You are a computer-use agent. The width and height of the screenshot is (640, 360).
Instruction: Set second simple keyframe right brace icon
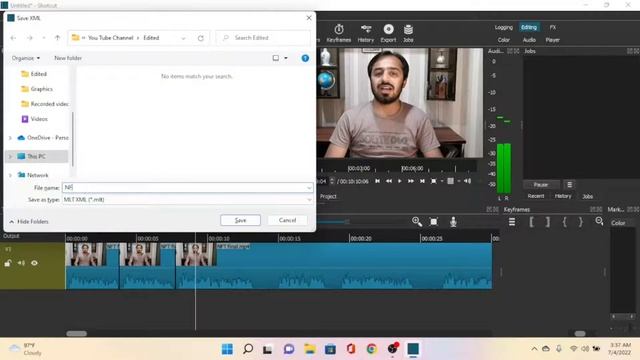click(580, 222)
